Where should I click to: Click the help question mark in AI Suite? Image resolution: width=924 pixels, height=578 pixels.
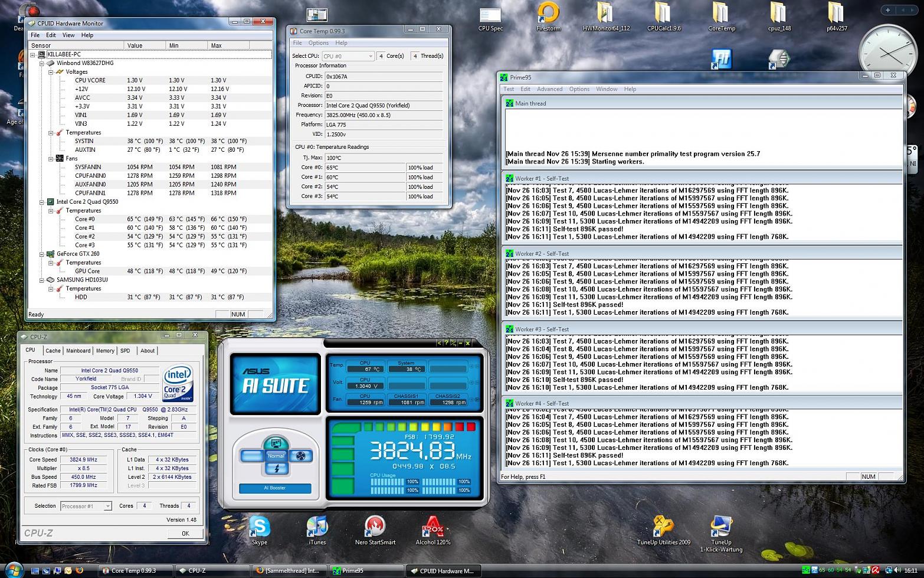(446, 343)
